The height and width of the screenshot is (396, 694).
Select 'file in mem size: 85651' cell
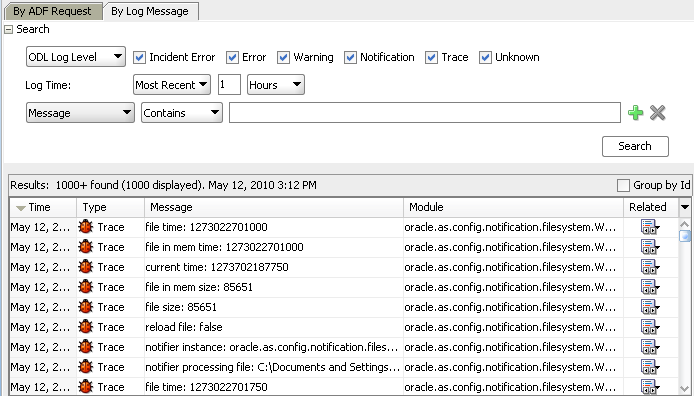pyautogui.click(x=274, y=287)
